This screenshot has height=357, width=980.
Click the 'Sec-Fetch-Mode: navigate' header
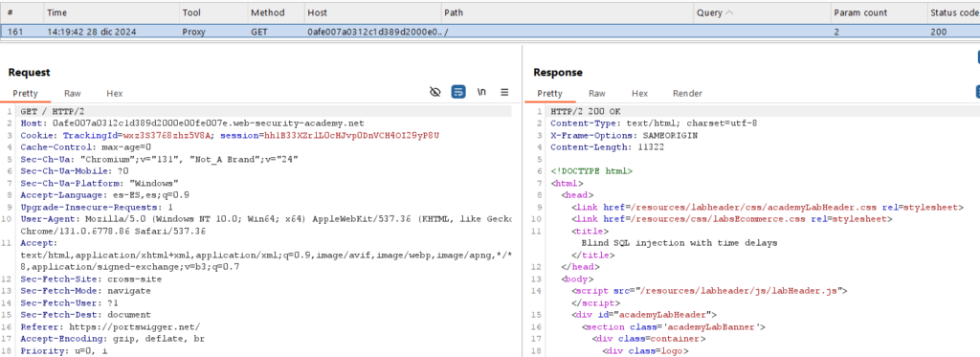(x=85, y=291)
